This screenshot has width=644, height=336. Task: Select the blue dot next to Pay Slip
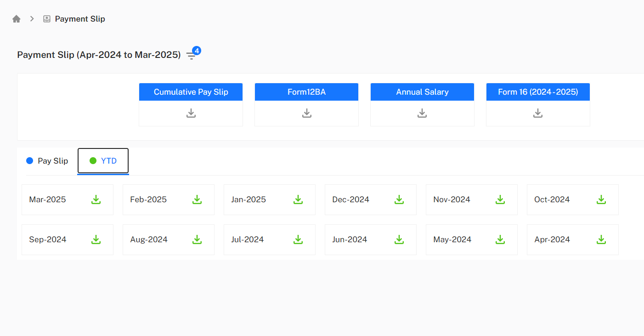[x=29, y=160]
